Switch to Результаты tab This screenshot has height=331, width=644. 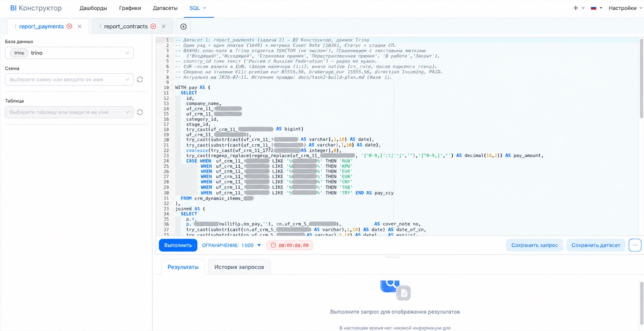183,267
